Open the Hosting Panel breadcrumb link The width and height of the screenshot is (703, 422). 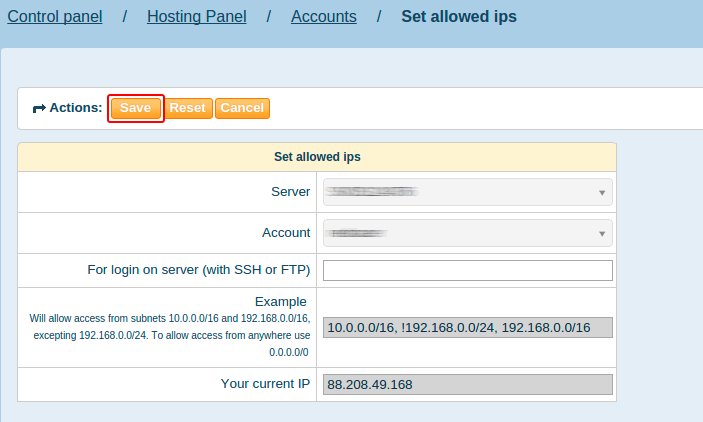pos(196,17)
